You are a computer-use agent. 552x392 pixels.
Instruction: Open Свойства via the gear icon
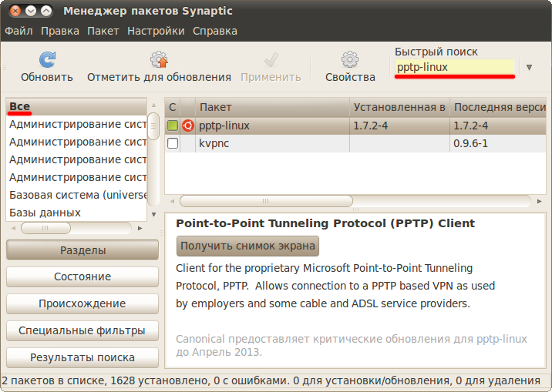coord(349,59)
